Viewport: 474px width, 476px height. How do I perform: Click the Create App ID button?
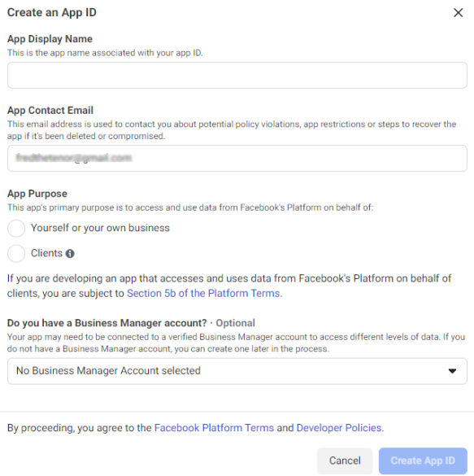(x=423, y=461)
